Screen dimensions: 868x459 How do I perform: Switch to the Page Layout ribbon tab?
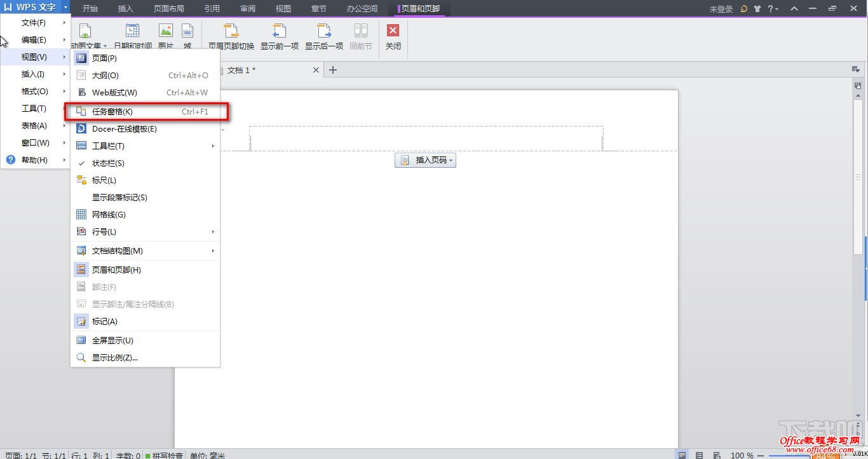[168, 9]
